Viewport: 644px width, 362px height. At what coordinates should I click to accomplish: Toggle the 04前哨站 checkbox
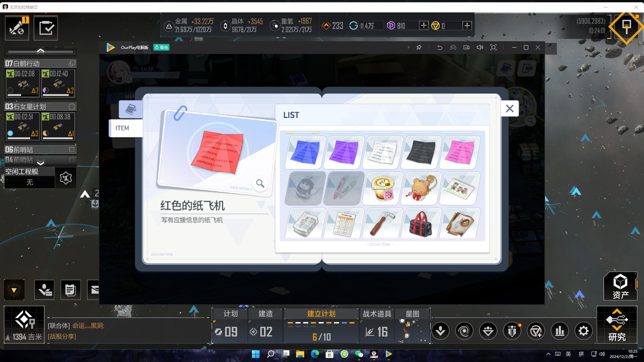pos(72,160)
